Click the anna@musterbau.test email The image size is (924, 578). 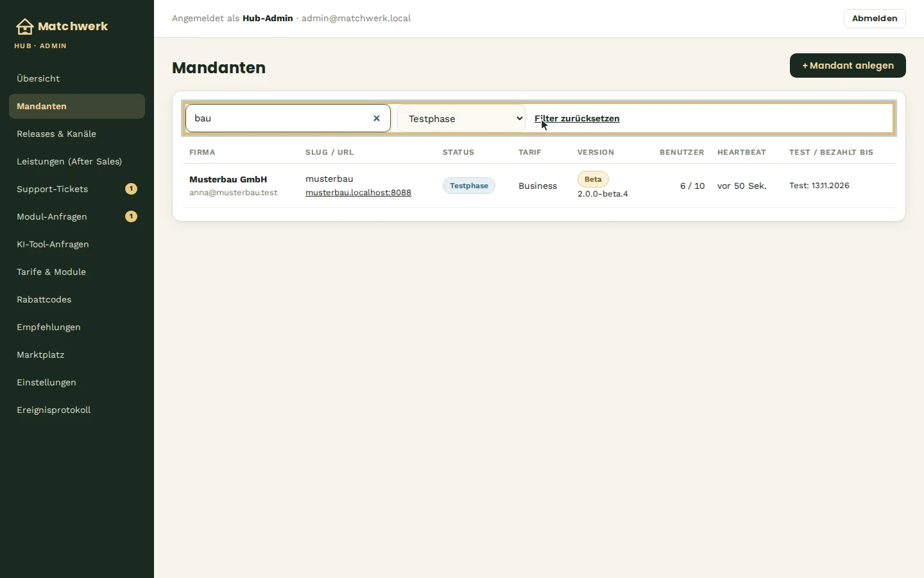pyautogui.click(x=233, y=193)
